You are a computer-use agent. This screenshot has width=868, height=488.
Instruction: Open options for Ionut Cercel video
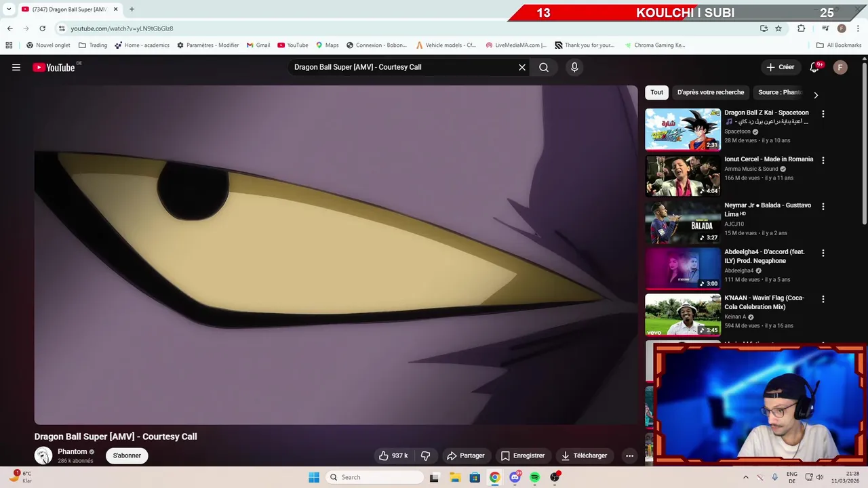coord(823,161)
